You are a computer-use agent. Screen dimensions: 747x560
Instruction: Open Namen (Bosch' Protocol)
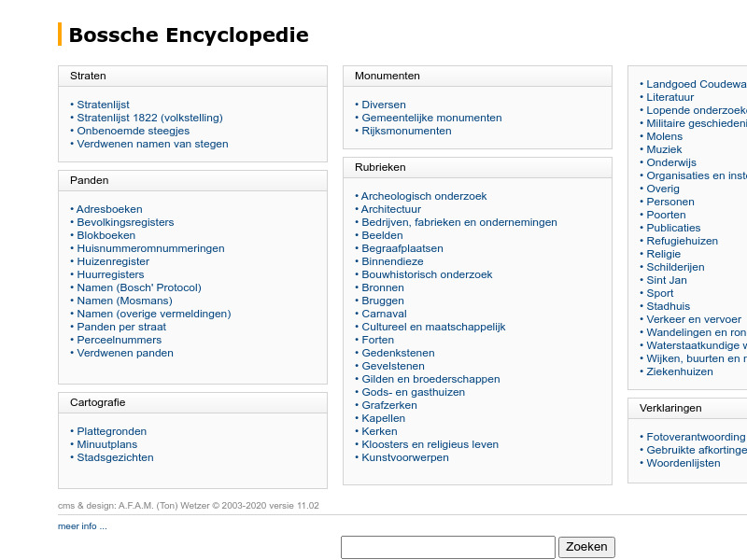pos(138,287)
